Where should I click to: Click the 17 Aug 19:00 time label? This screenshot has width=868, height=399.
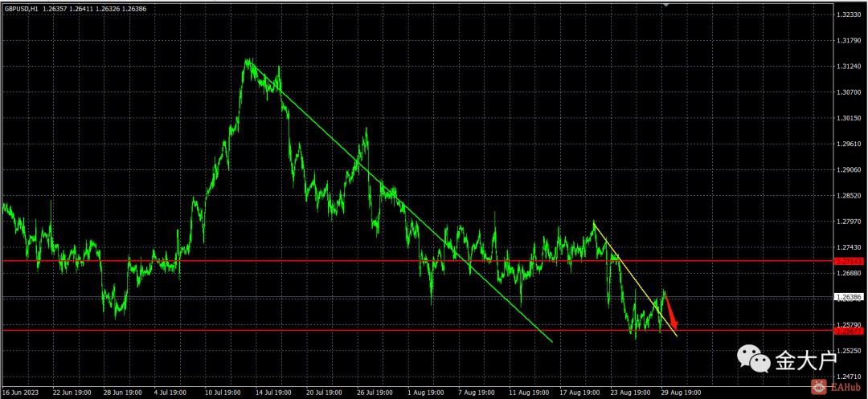[x=579, y=393]
